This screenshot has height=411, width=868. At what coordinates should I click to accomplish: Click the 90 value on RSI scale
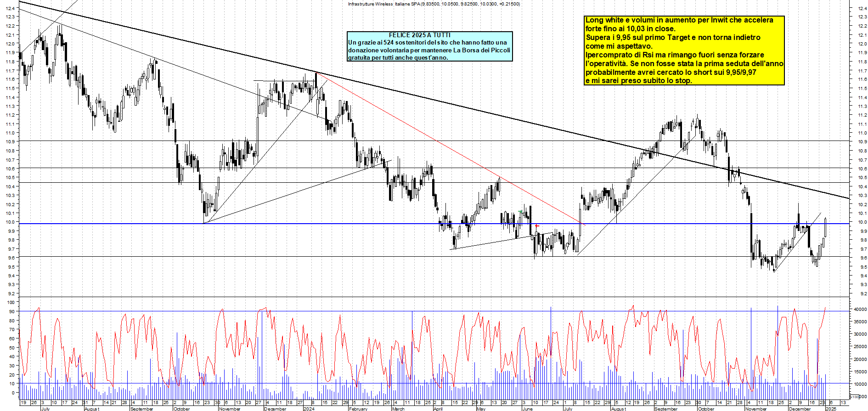(x=12, y=311)
